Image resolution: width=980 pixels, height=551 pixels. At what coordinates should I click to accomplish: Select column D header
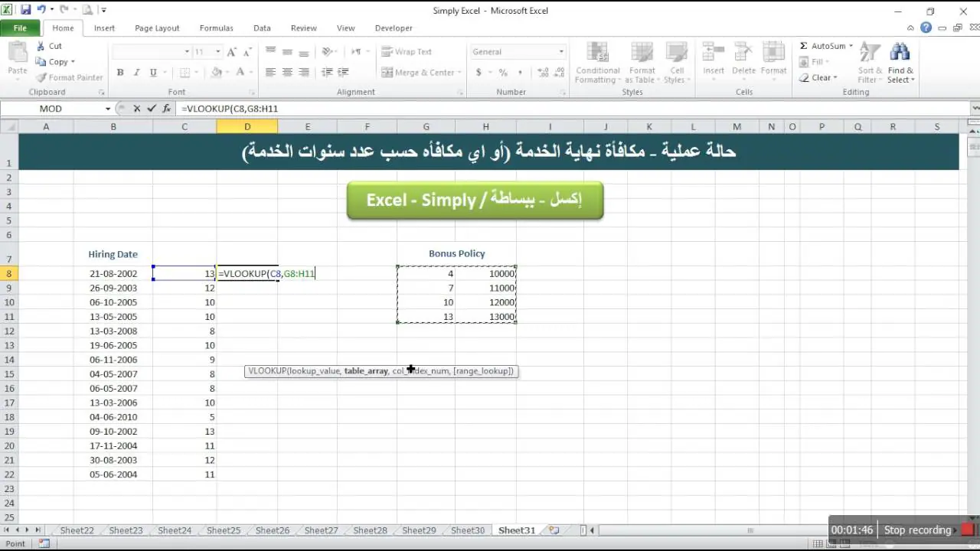(247, 127)
